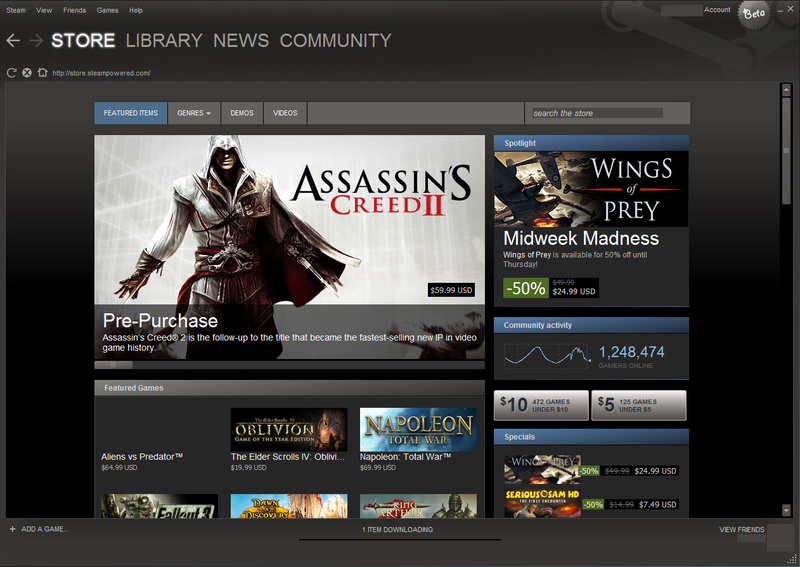Open the Account link

(717, 10)
